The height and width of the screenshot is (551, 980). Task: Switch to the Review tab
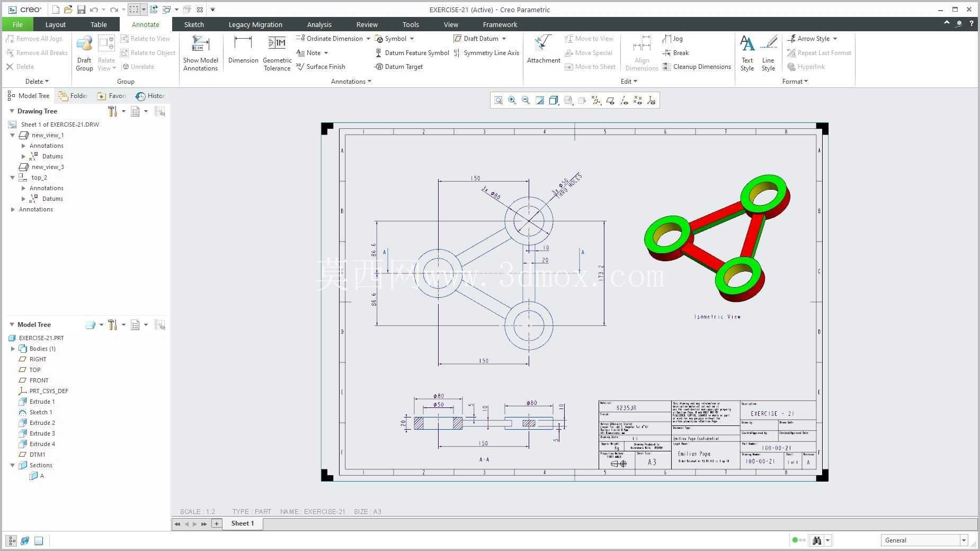click(367, 24)
